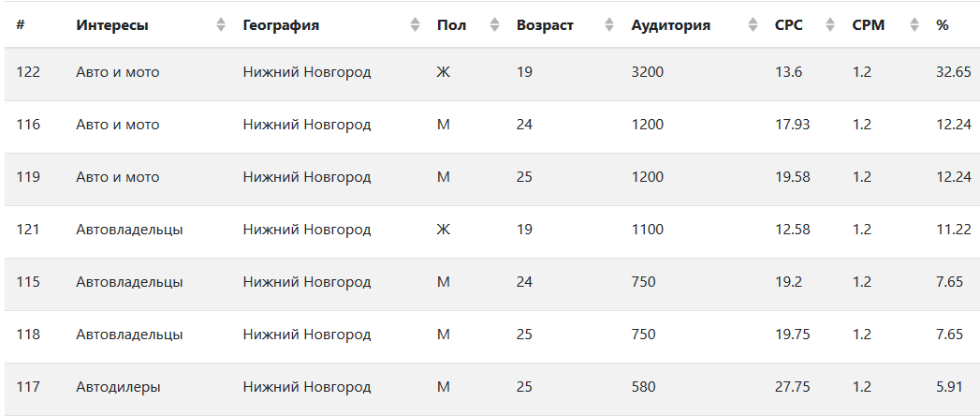The image size is (980, 417).
Task: Click Автодилеры cell in row 117
Action: click(118, 387)
